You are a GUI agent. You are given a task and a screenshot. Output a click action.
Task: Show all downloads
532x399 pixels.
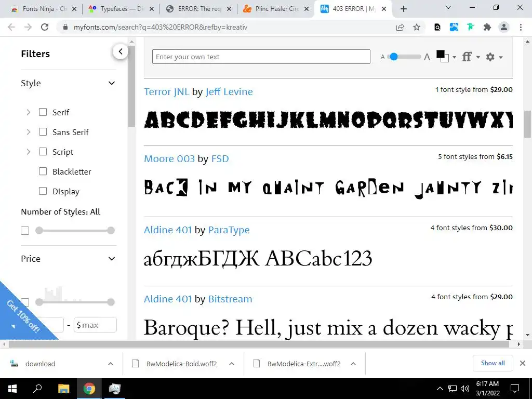493,363
